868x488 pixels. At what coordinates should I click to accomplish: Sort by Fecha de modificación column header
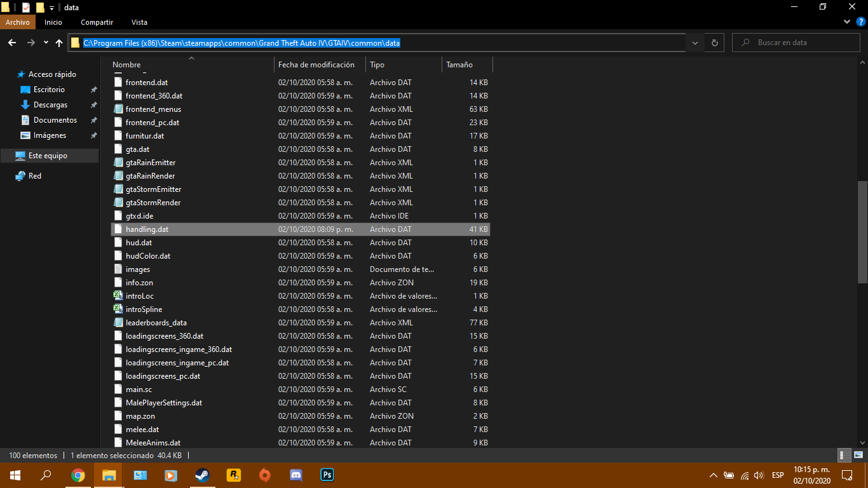320,65
